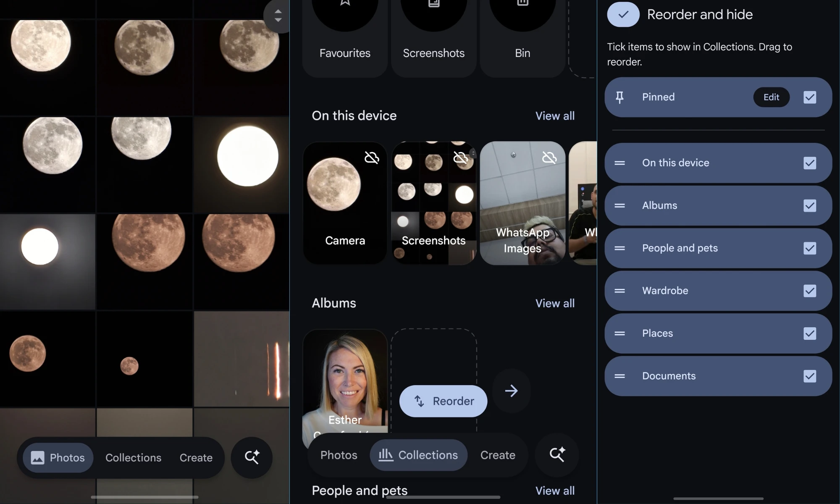Image resolution: width=840 pixels, height=504 pixels.
Task: Open the WhatsApp Images folder
Action: coord(522,203)
